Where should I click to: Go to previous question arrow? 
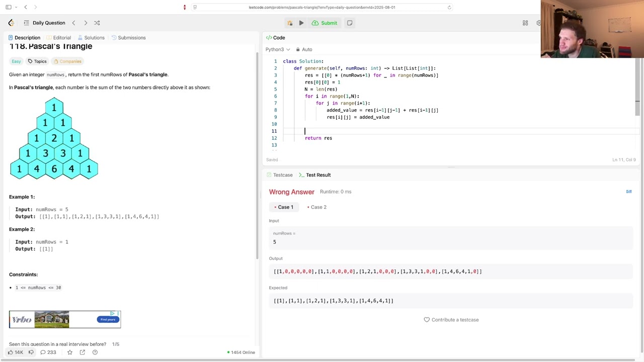point(73,23)
